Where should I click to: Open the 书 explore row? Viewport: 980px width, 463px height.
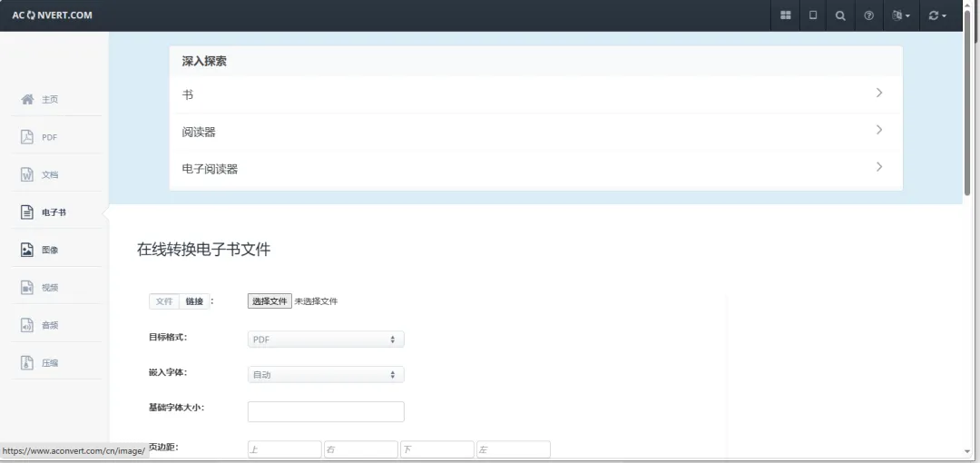pyautogui.click(x=535, y=94)
